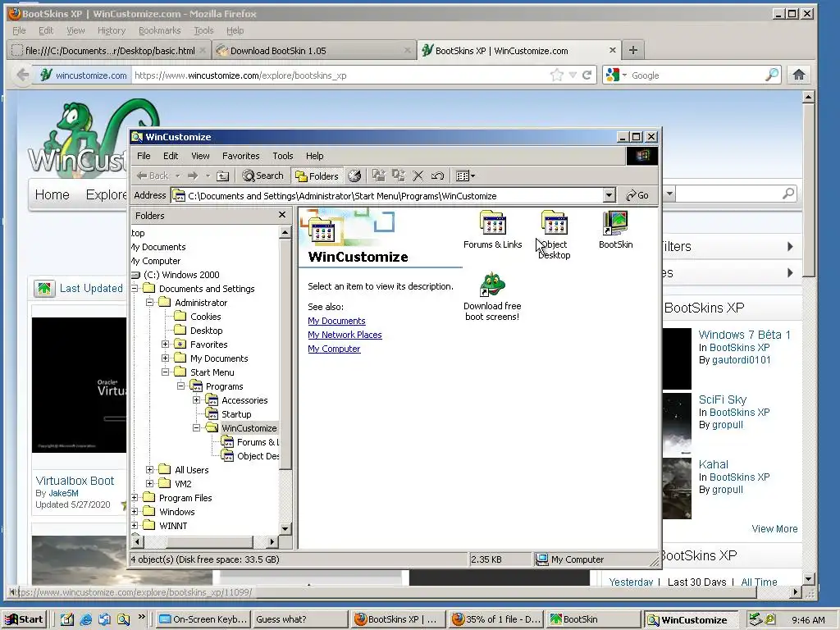
Task: Click the My Documents link
Action: click(336, 321)
